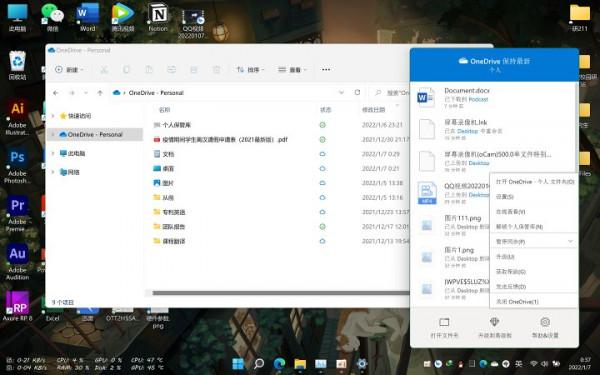
Task: Select Document.docx in OneDrive activity list
Action: (494, 98)
